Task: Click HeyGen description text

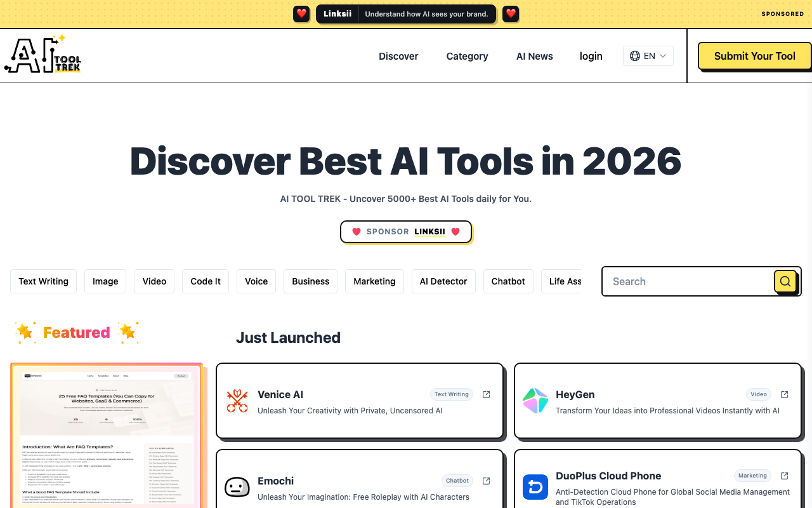Action: point(667,411)
